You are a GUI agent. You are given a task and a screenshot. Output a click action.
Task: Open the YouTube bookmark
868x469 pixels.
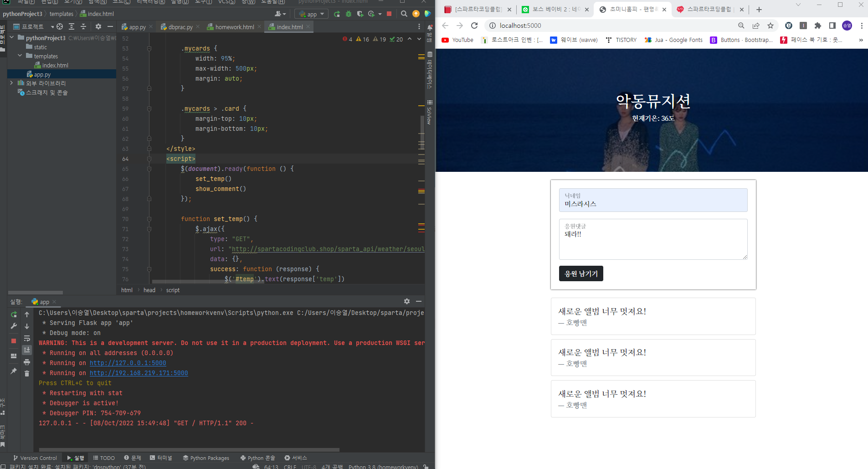point(457,40)
